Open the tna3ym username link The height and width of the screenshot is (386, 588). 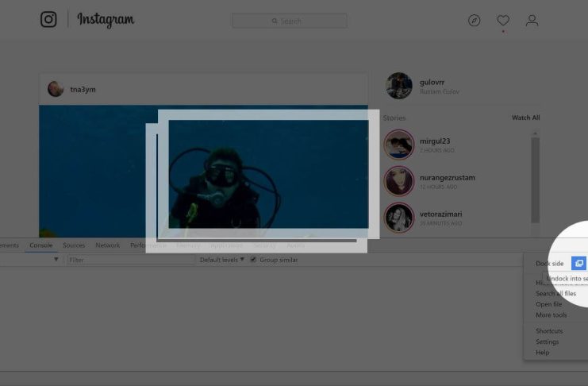[x=83, y=90]
